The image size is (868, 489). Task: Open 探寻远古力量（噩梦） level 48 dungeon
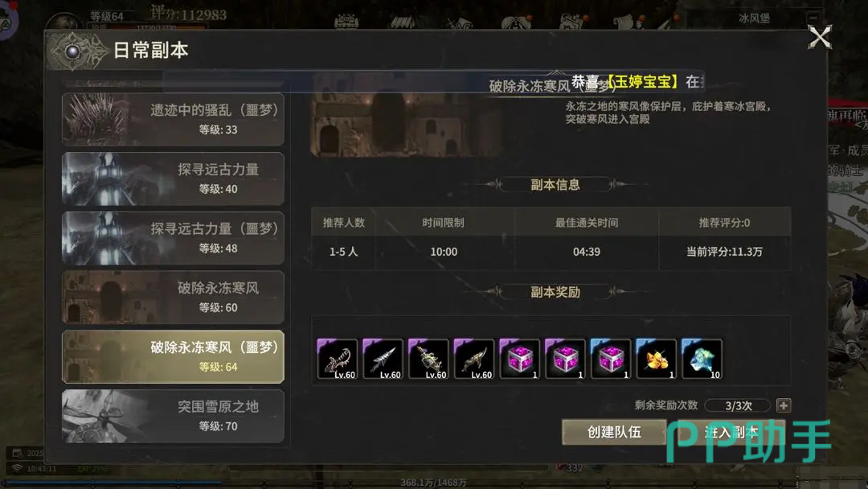point(174,238)
